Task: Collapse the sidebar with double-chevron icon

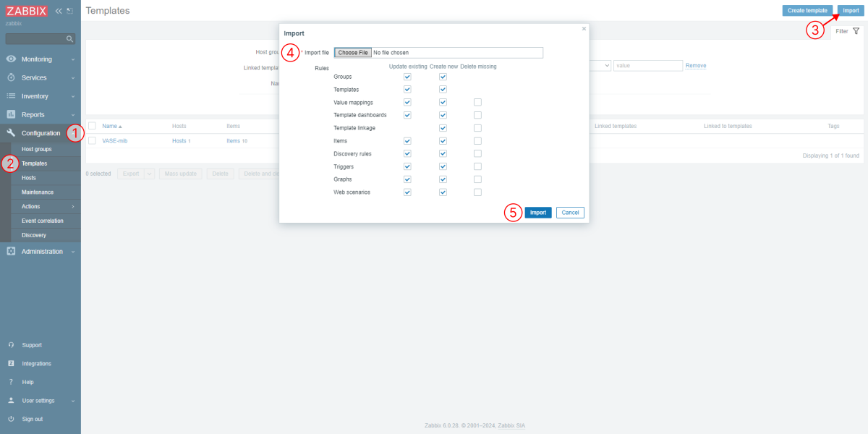Action: pos(59,11)
